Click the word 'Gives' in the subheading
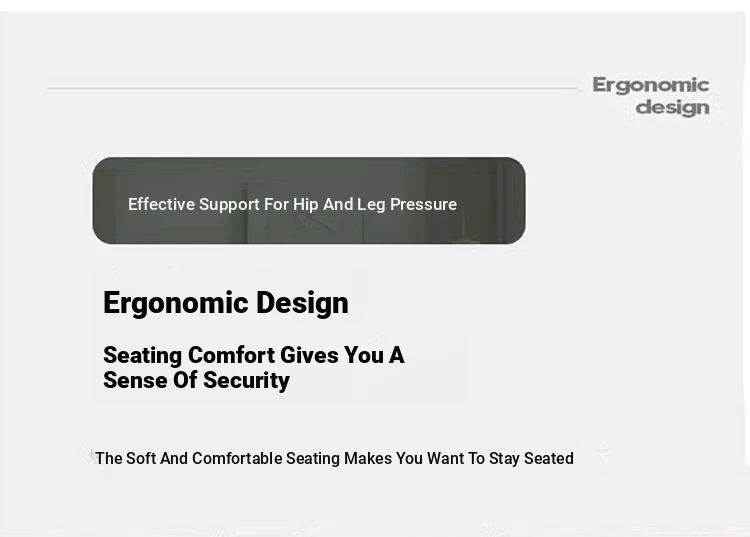The height and width of the screenshot is (537, 750). pos(310,355)
